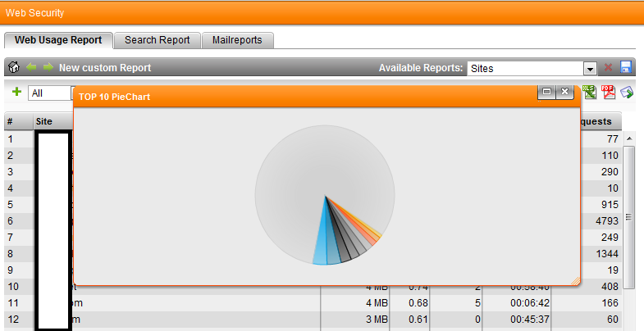Click the table scrollbar thumb
Viewport: 644px width, 331px height.
tap(629, 217)
